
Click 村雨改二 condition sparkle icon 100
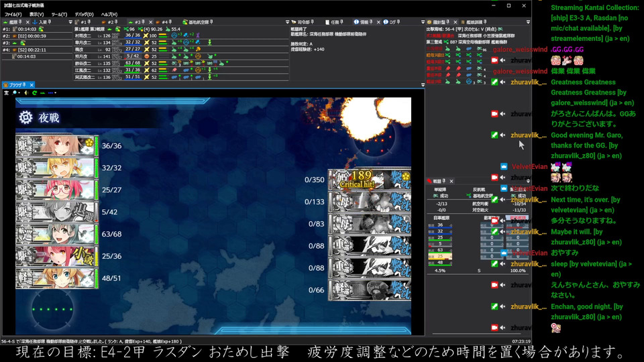click(146, 36)
